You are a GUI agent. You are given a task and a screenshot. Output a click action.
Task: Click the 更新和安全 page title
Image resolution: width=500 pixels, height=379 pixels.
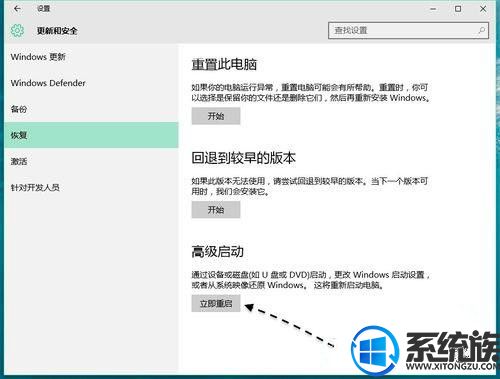tap(57, 31)
